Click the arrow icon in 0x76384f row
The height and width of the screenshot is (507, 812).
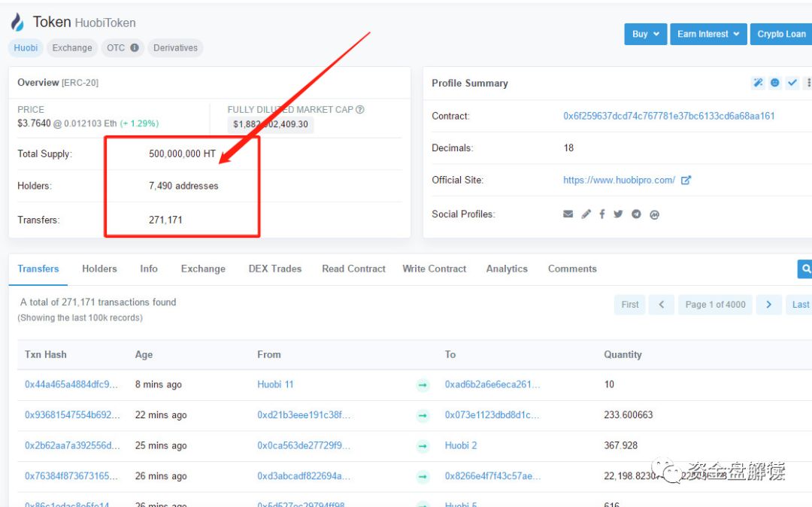423,476
